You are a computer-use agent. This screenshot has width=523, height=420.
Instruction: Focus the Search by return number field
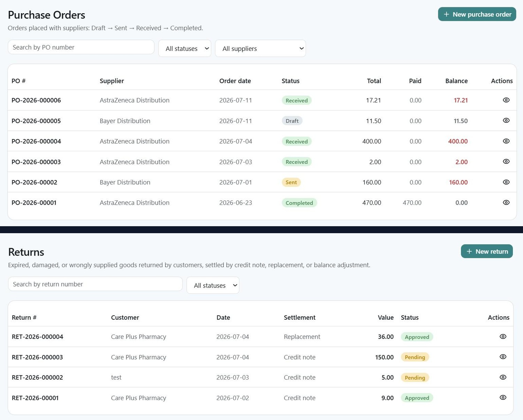[x=95, y=284]
